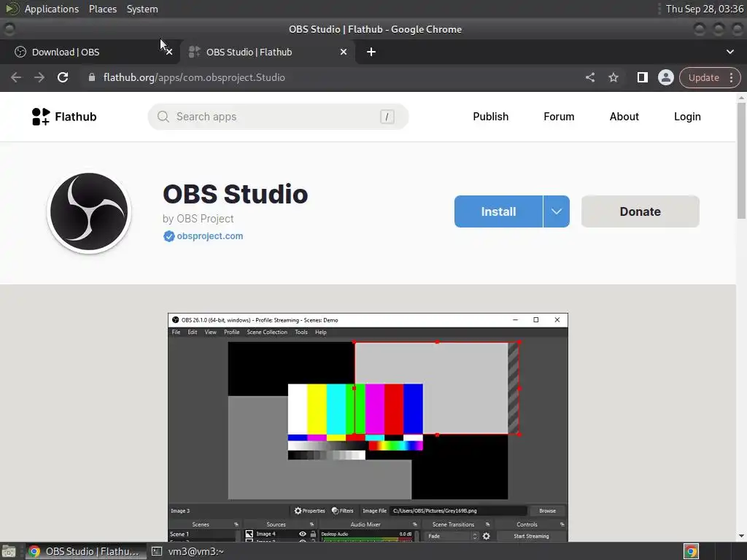
Task: Open the tab search chevron
Action: coord(729,52)
